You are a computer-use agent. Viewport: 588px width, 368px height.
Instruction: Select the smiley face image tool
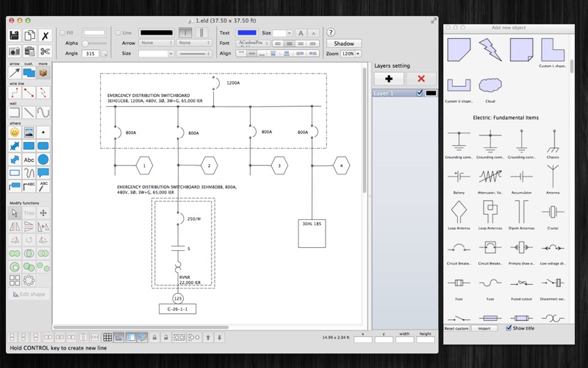(14, 132)
